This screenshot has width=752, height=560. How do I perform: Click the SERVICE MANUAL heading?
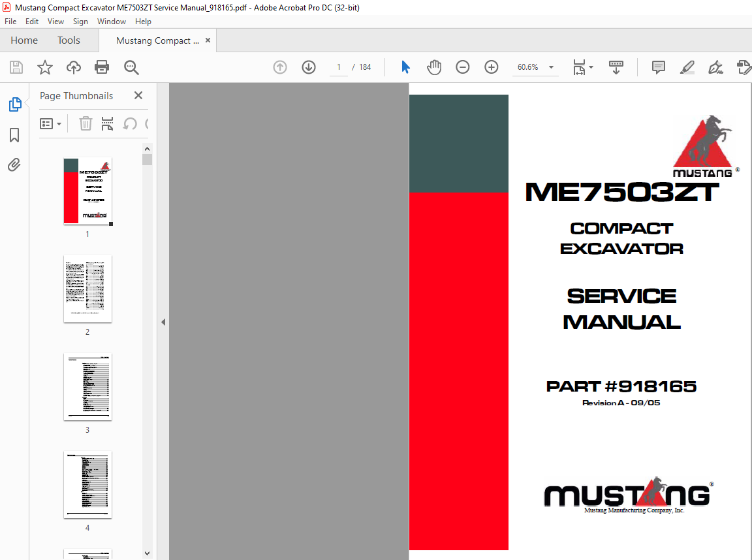(x=621, y=309)
